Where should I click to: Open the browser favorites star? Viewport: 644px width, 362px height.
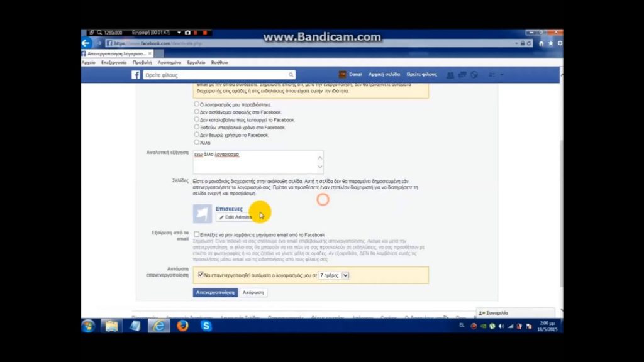pyautogui.click(x=551, y=43)
